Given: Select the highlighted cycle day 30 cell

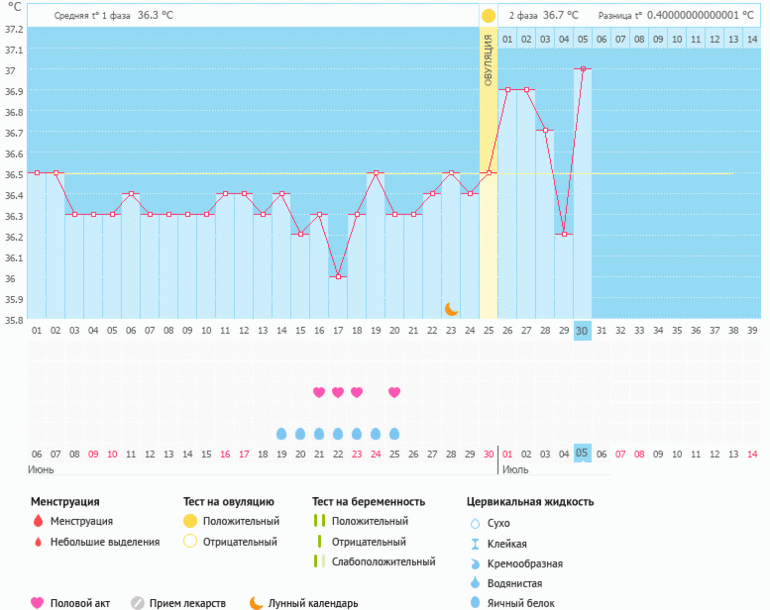Looking at the screenshot, I should coord(582,331).
